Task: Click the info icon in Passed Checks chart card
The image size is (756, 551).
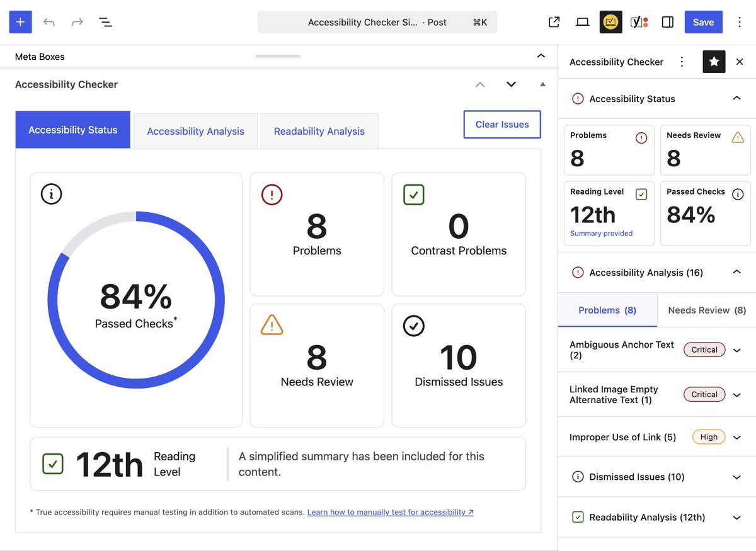Action: 51,194
